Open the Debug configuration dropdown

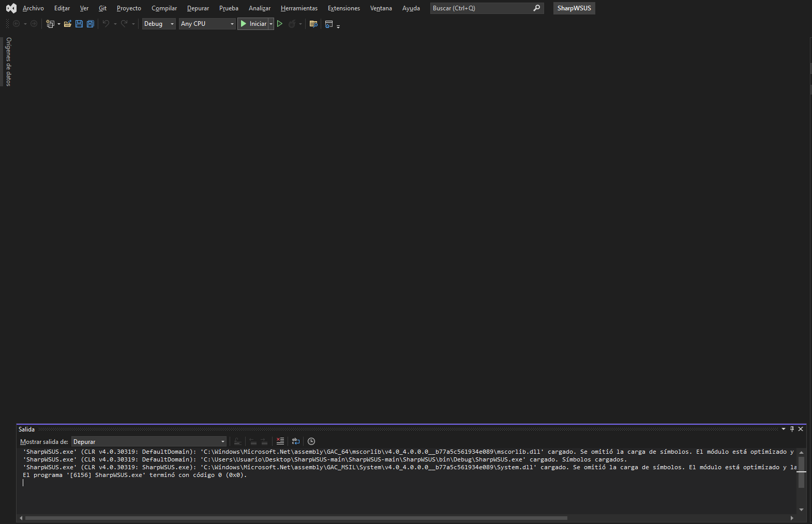click(159, 24)
